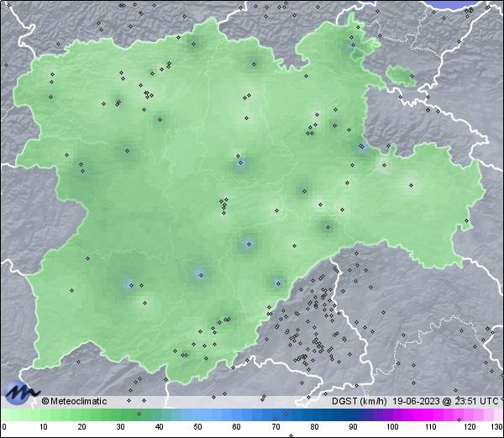504x438 pixels.
Task: Click station marker inside small detached green enclave
Action: click(412, 77)
